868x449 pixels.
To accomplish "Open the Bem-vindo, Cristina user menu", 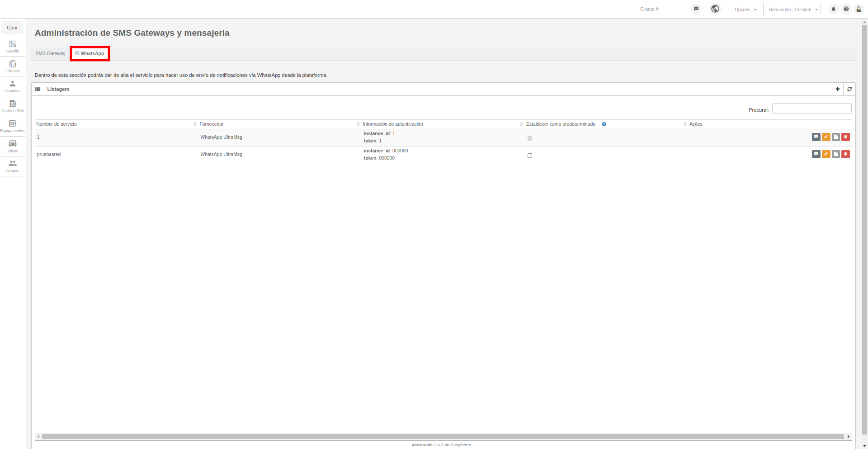I will [x=793, y=9].
